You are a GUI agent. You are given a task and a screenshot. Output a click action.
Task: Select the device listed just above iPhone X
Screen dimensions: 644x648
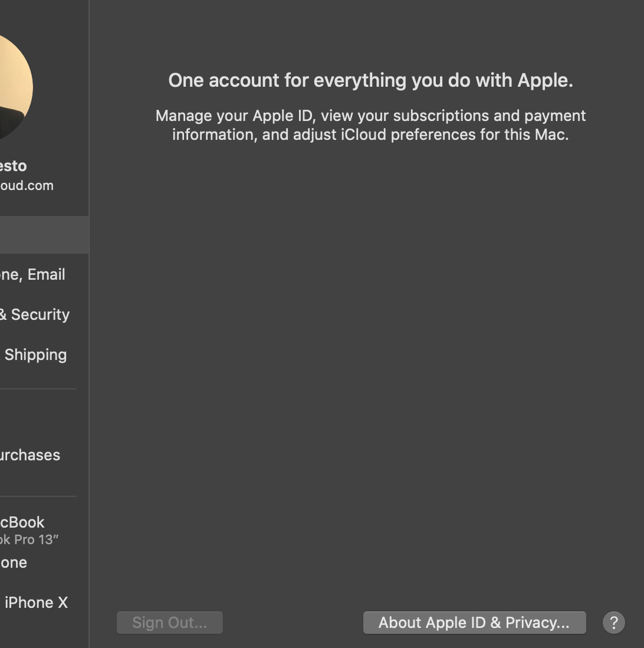tap(14, 562)
